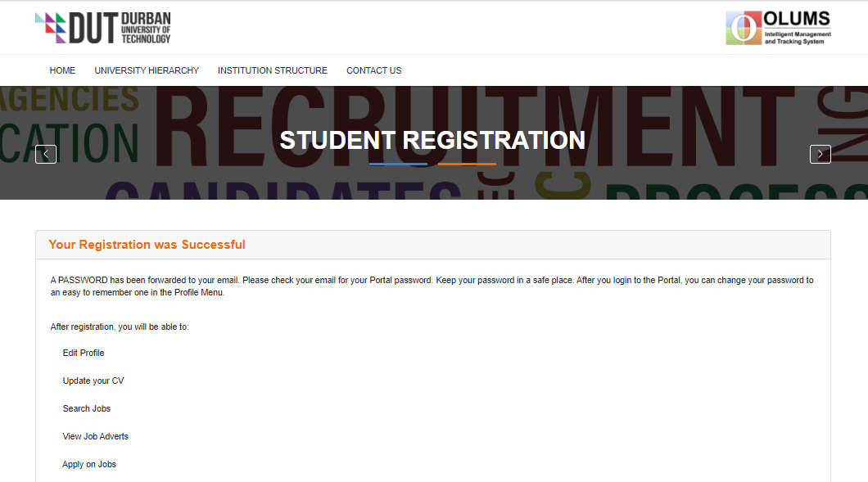Click the Search Jobs item
The width and height of the screenshot is (868, 482).
click(x=87, y=409)
